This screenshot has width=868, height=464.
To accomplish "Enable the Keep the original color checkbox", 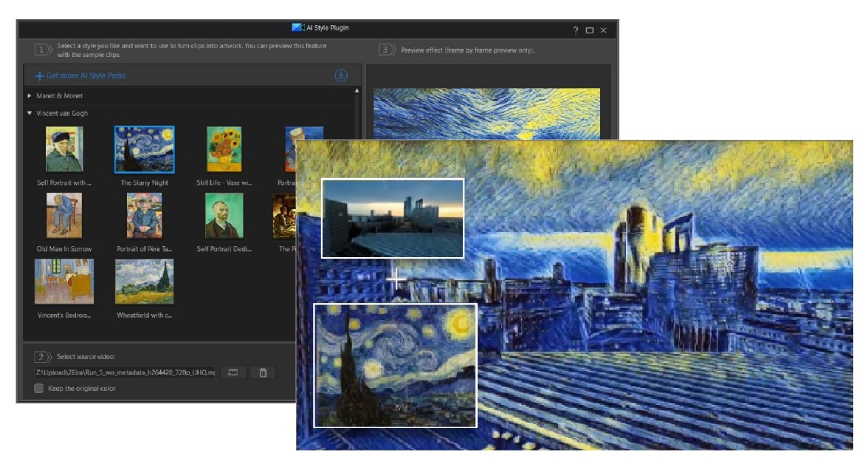I will (x=39, y=389).
